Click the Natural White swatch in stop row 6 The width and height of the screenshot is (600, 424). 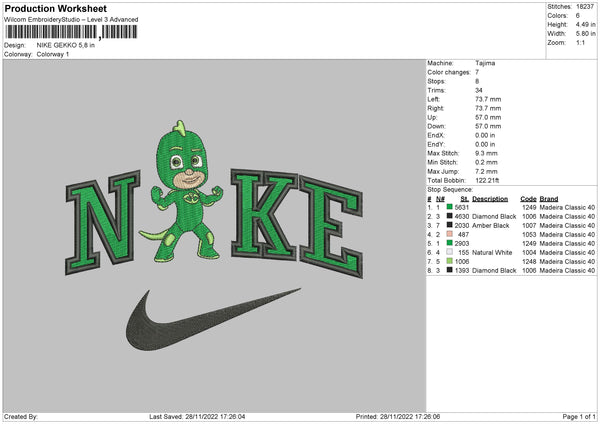point(450,252)
